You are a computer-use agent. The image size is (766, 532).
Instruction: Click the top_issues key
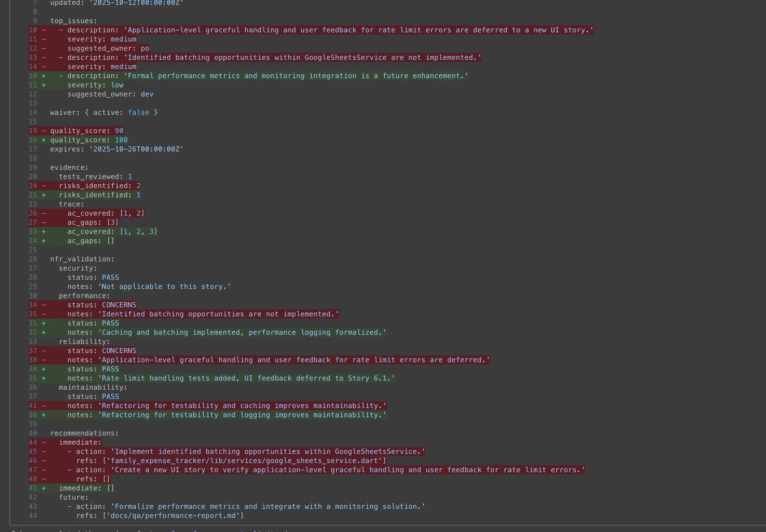pos(72,21)
